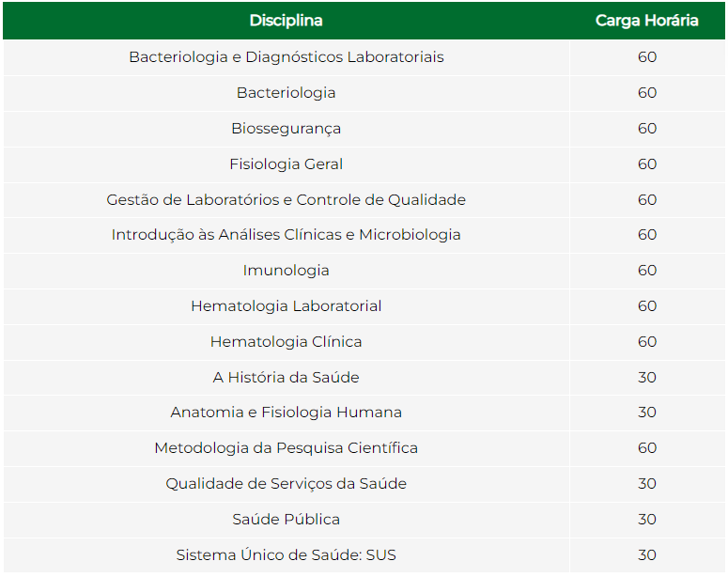728x577 pixels.
Task: Select Bacteriologia e Diagnósticos Laboratoriais discipline
Action: pyautogui.click(x=286, y=57)
